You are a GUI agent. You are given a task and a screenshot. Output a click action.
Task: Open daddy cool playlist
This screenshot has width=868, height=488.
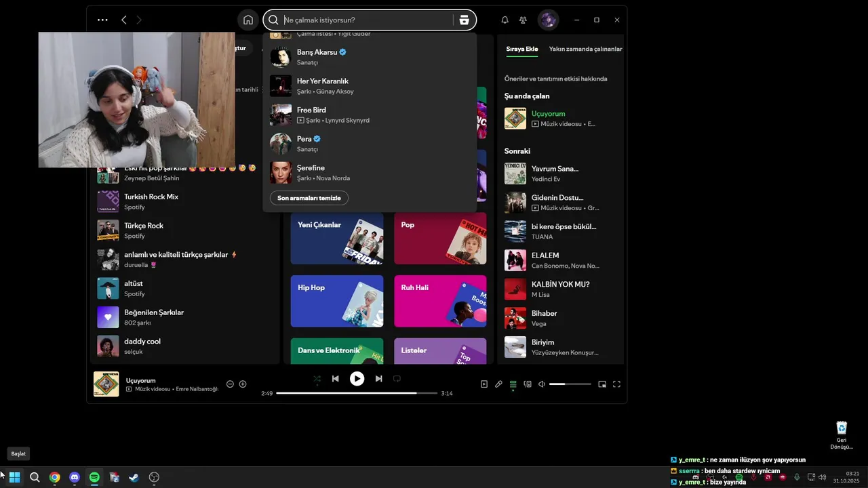pyautogui.click(x=185, y=346)
